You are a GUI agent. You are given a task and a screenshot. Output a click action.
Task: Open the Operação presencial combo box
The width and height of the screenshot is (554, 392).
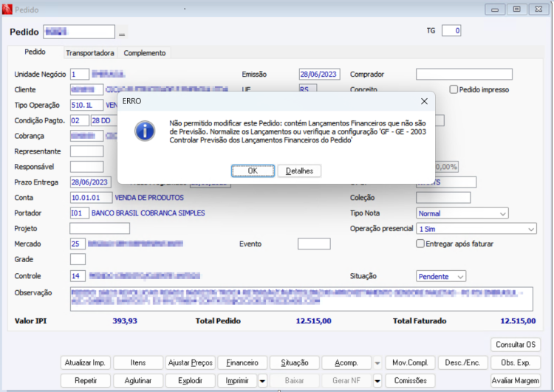(x=476, y=229)
